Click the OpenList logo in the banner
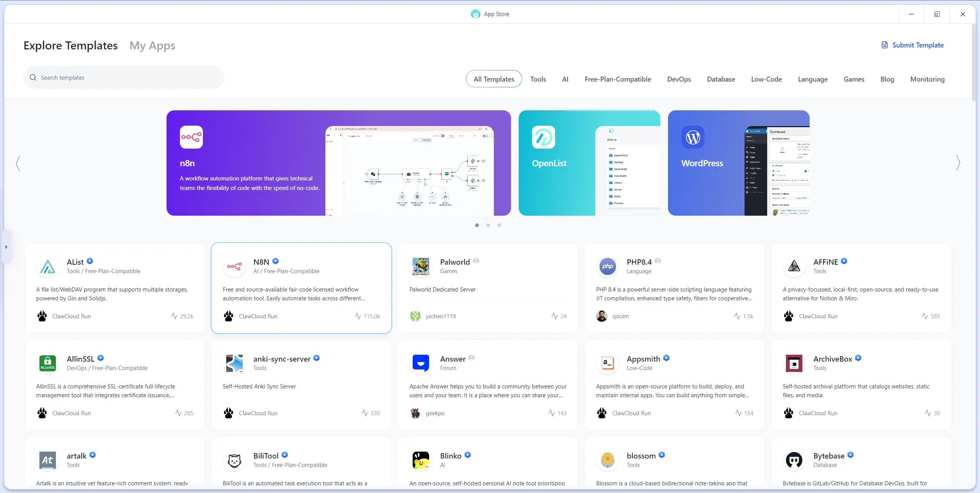This screenshot has width=980, height=493. coord(545,137)
